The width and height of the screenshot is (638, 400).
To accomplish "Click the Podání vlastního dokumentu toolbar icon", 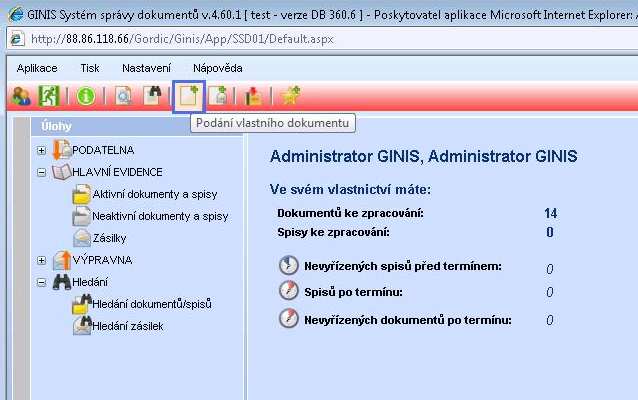I will pos(188,96).
